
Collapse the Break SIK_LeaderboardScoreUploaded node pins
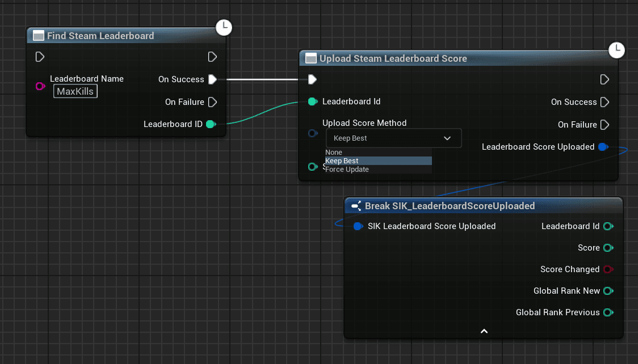[x=484, y=331]
